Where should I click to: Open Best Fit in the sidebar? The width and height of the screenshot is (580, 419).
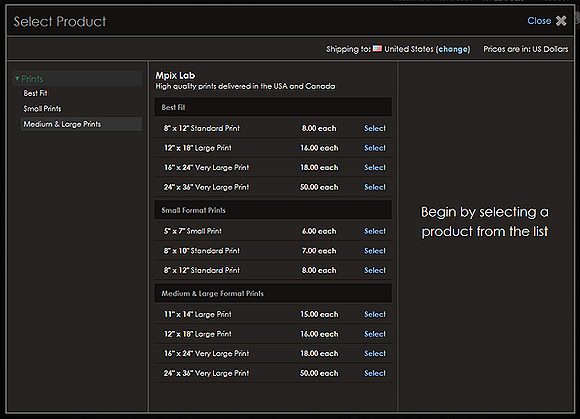36,93
